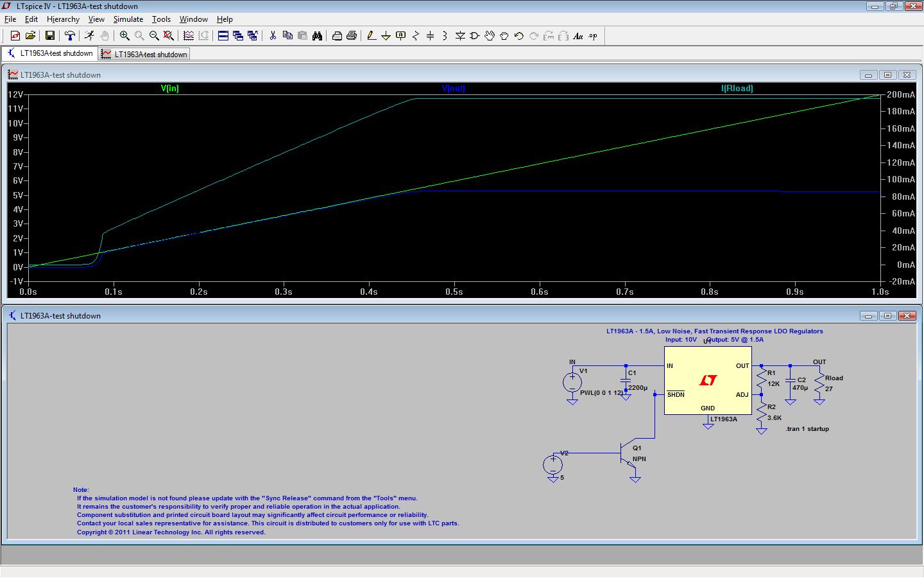Click the R1 12K resistor value

click(x=774, y=384)
